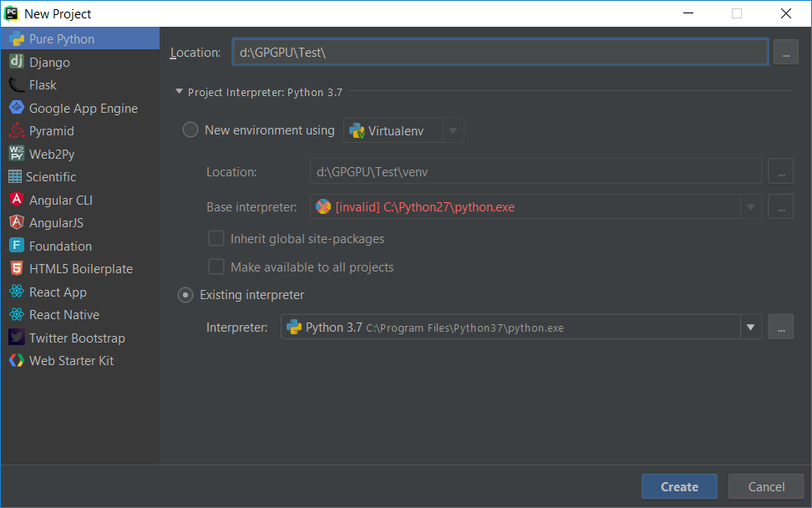Click the Web Starter Kit icon
Screen dimensions: 812x508
[17, 360]
